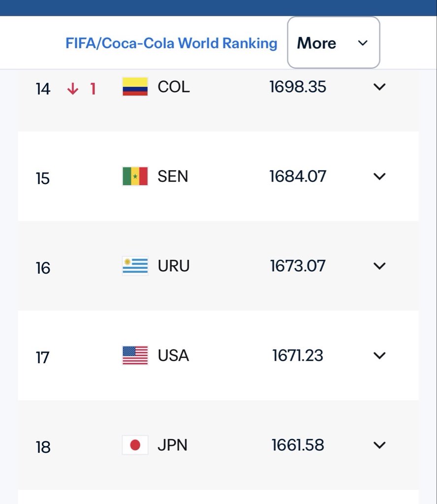Click the Uruguay flag icon

[135, 266]
